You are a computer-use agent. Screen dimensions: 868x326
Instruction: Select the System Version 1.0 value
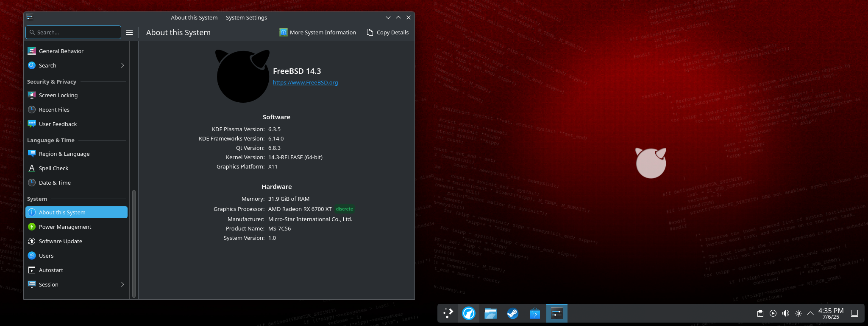(272, 238)
